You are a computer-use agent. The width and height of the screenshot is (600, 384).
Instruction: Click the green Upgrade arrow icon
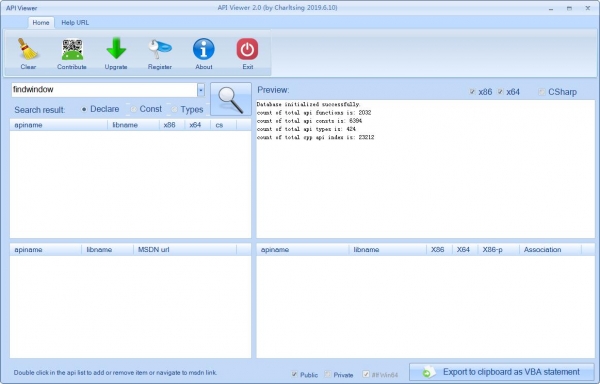click(116, 49)
